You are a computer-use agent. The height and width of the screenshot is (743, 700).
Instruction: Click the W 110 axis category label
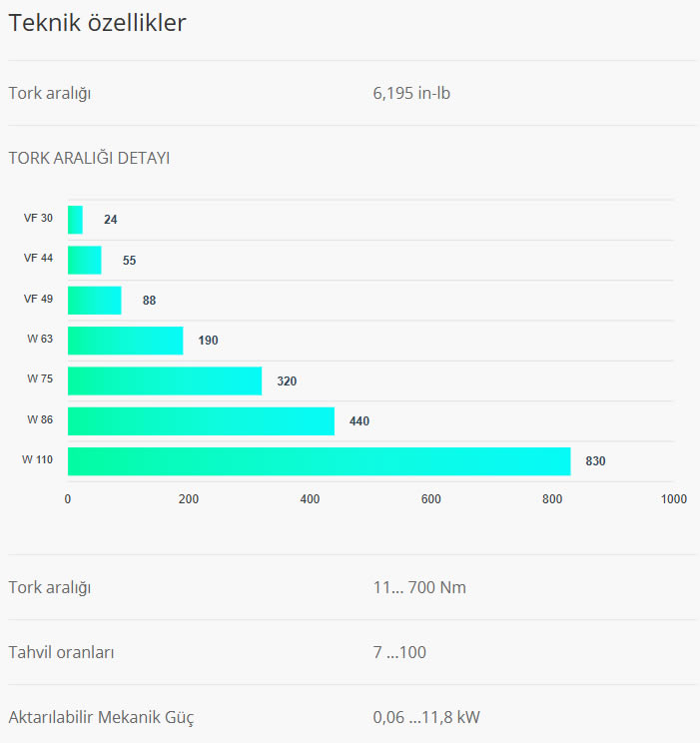[x=38, y=459]
